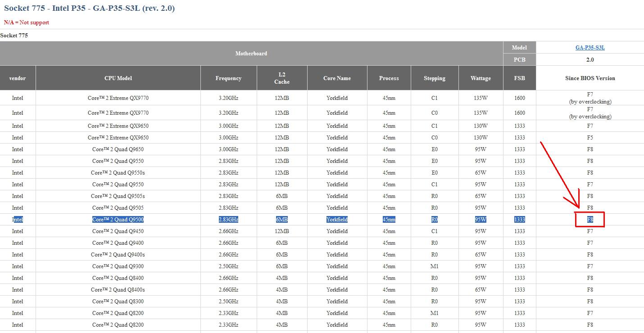
Task: Select 'Core 2 Quad Q9550s' model cell
Action: [118, 173]
